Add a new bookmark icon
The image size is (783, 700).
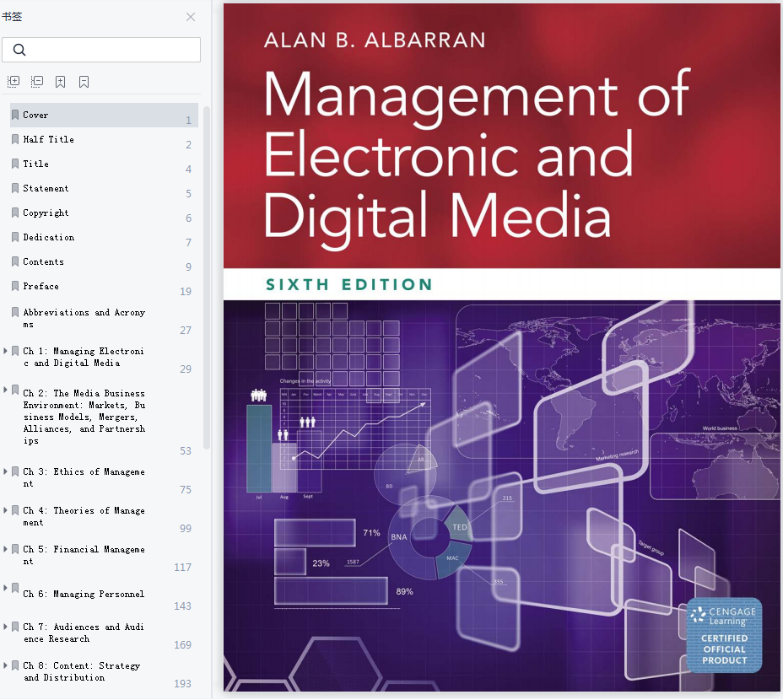pyautogui.click(x=61, y=81)
